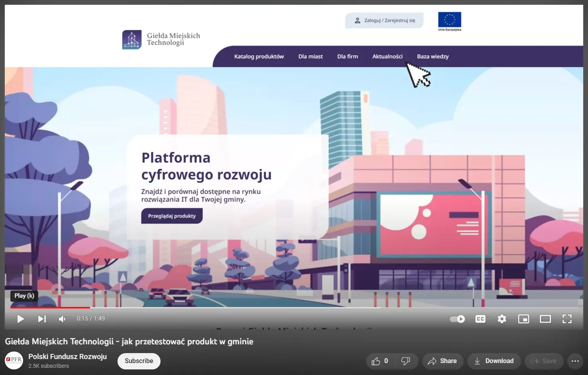Save the video to a playlist
588x375 pixels.
543,361
